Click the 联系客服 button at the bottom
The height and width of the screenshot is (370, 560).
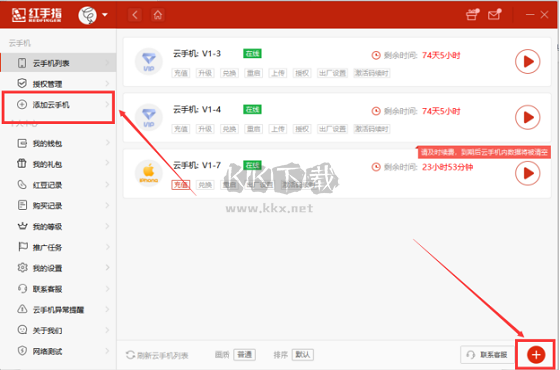click(x=488, y=355)
